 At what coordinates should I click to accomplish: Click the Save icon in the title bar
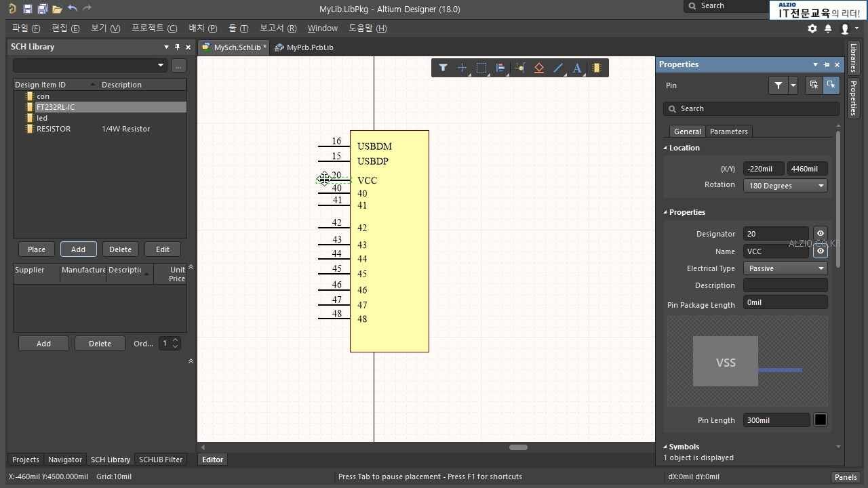pyautogui.click(x=27, y=9)
